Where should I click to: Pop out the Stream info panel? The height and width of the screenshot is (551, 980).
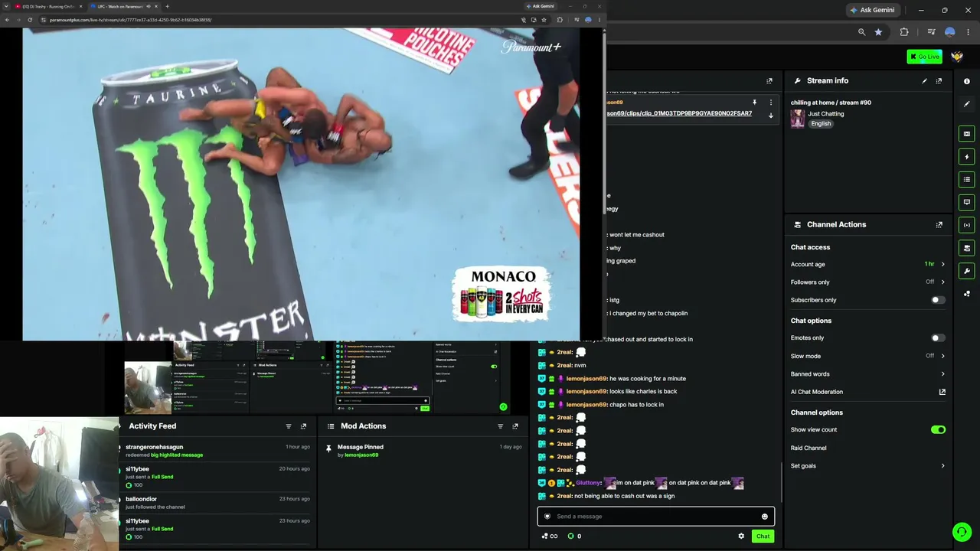click(x=939, y=81)
